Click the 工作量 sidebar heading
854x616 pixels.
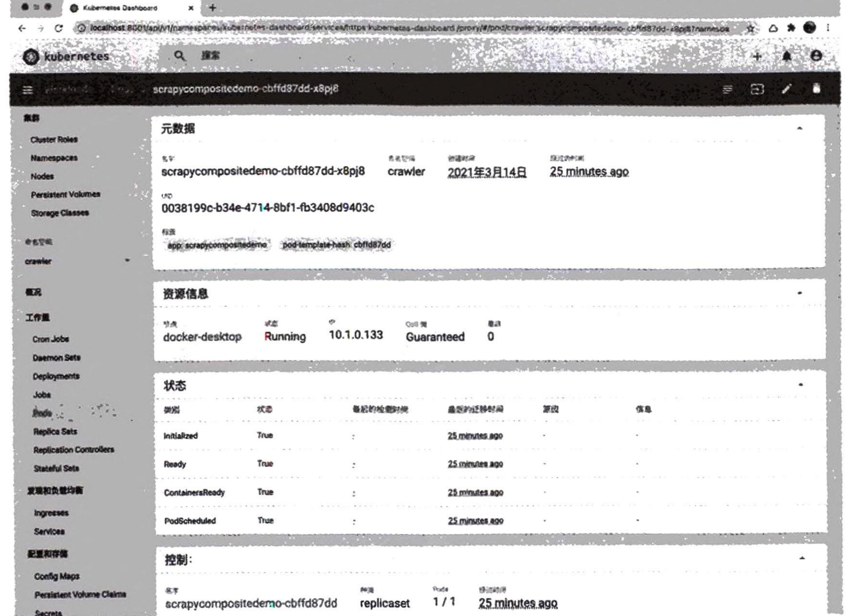click(38, 318)
